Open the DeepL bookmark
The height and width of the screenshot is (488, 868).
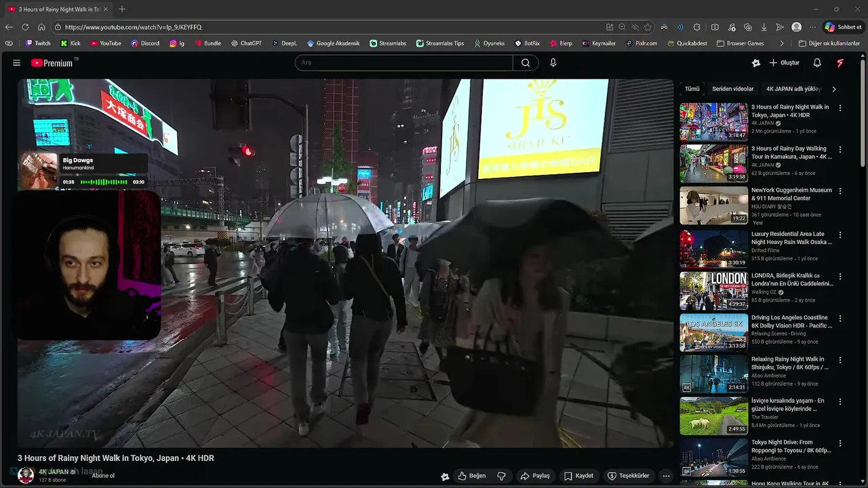click(284, 43)
